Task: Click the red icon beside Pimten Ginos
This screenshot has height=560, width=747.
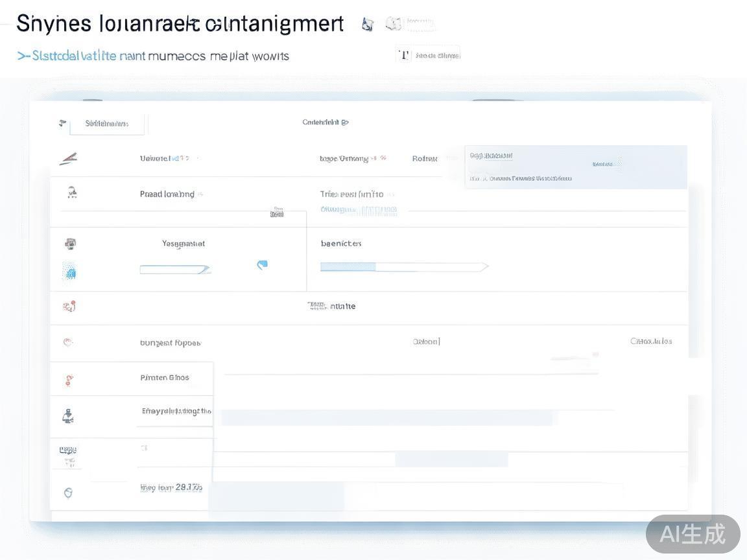Action: 69,380
